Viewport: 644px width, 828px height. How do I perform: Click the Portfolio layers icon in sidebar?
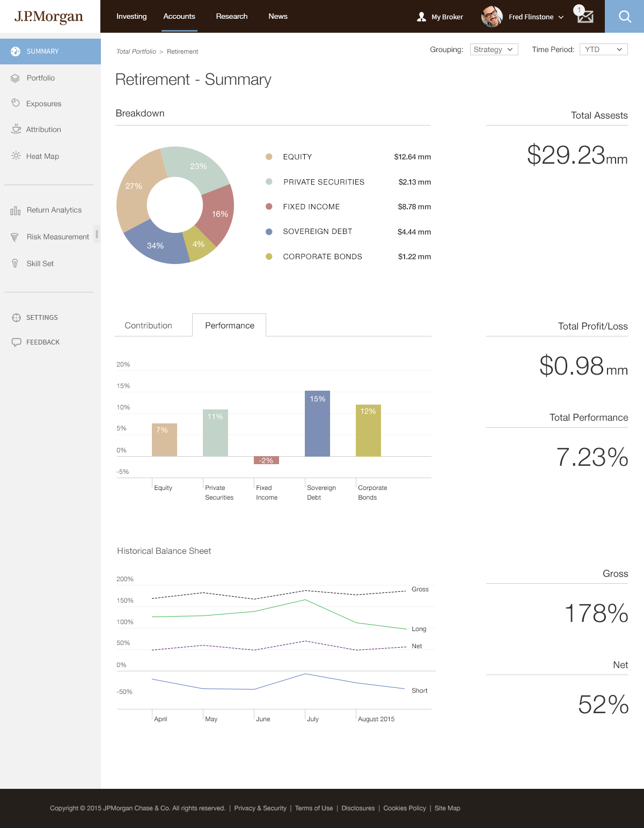click(15, 78)
